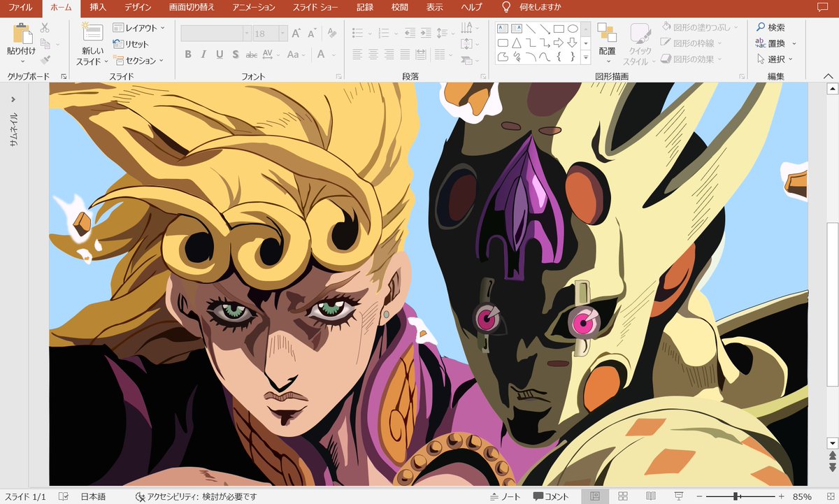Select the freeform scribble shape in gallery
Screen dimensions: 839x504
click(x=516, y=57)
